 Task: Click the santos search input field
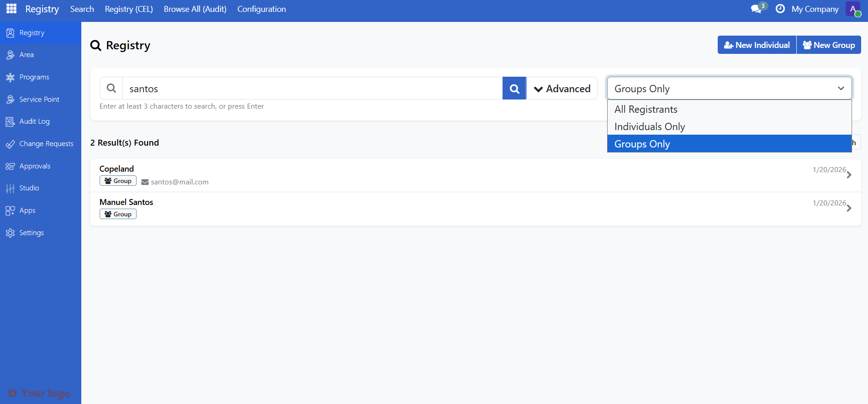(312, 89)
